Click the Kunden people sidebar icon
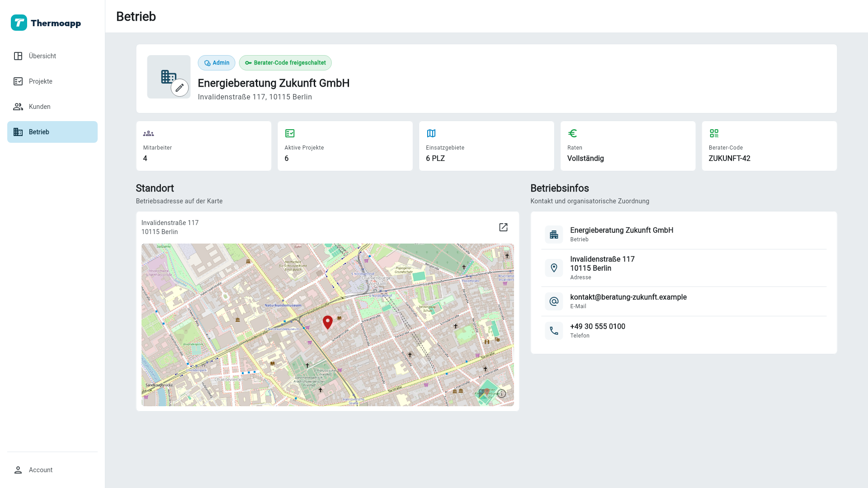 pos(18,107)
